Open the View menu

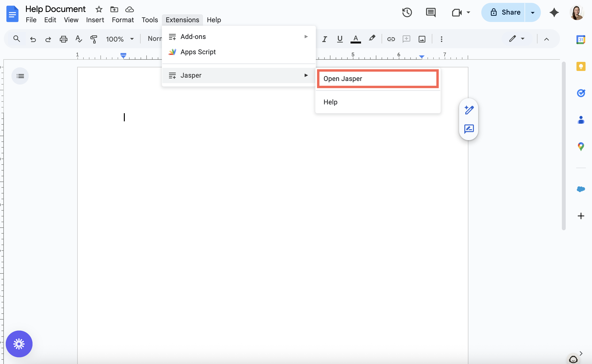pos(71,20)
